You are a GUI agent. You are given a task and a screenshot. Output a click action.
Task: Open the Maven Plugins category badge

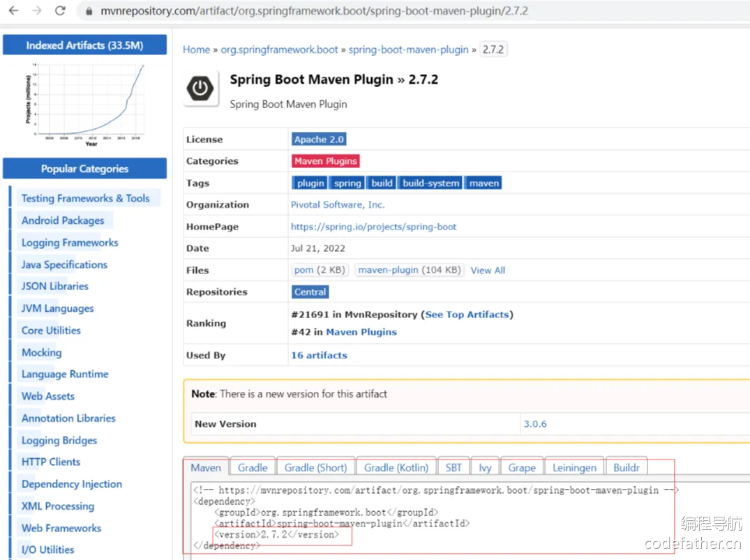pyautogui.click(x=325, y=161)
